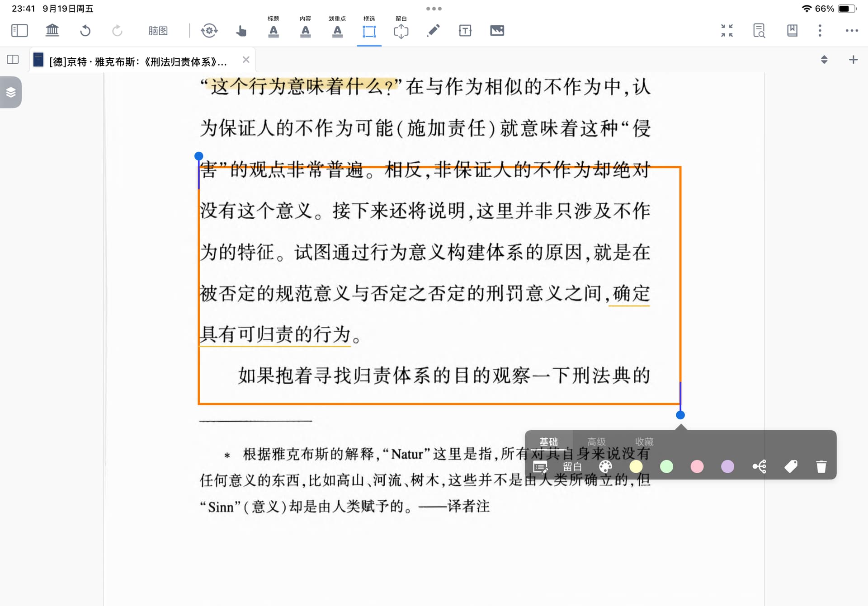Click the 脑图 button
Image resolution: width=868 pixels, height=606 pixels.
click(158, 31)
